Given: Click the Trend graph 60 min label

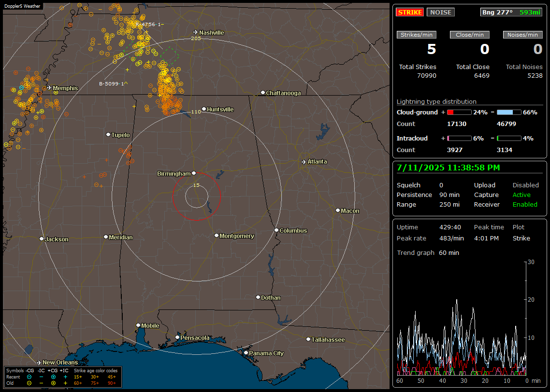Looking at the screenshot, I should pyautogui.click(x=428, y=252).
